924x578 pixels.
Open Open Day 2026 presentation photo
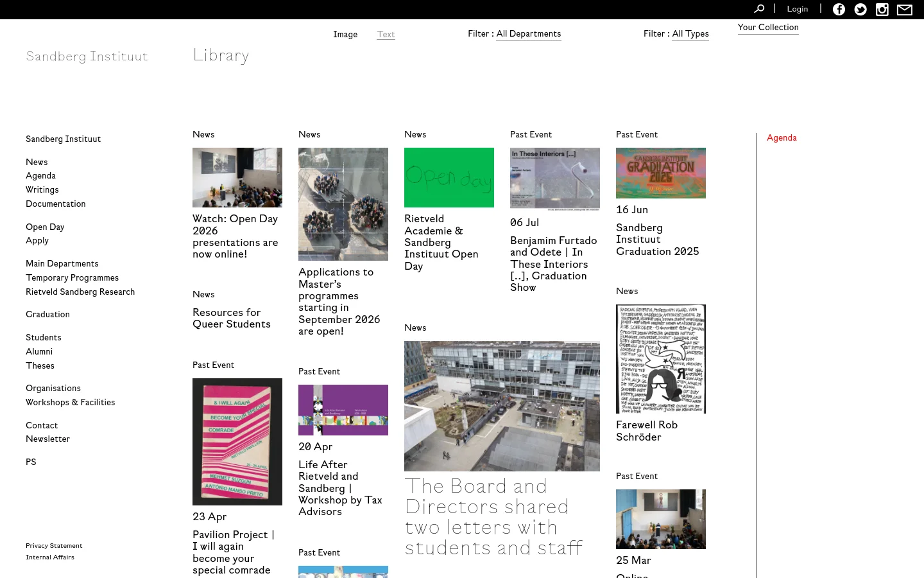pos(237,177)
